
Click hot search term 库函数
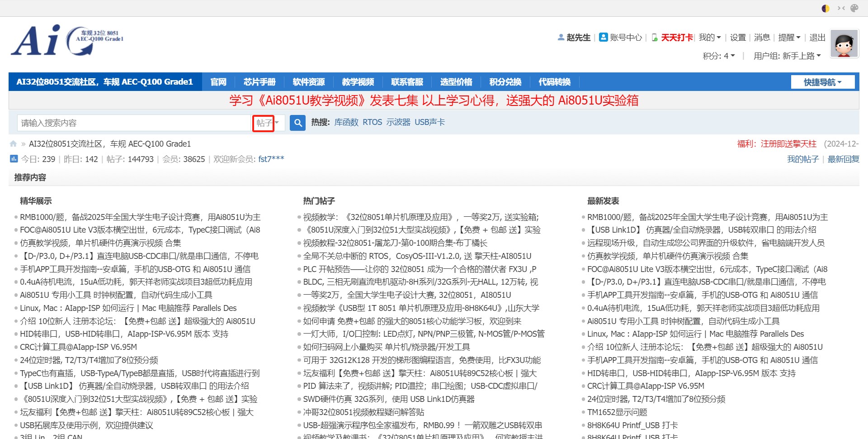click(x=346, y=122)
